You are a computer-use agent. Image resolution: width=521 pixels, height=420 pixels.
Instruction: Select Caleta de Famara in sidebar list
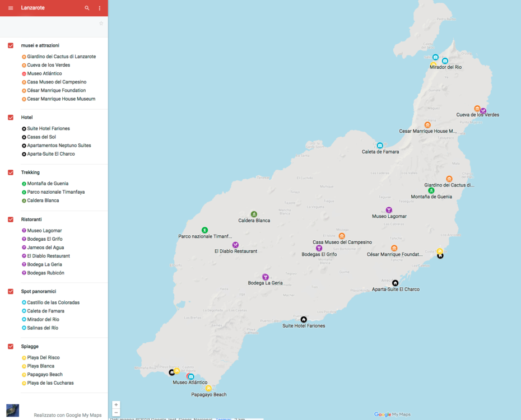[x=46, y=311]
